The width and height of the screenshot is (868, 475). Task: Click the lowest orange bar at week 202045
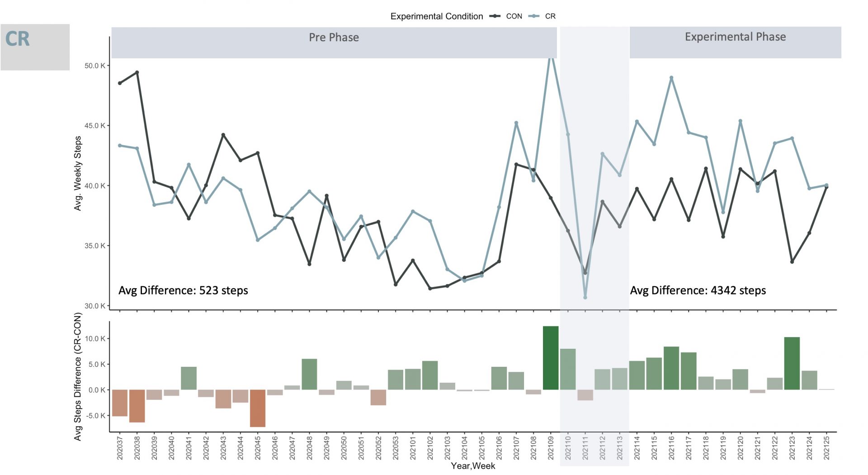tap(258, 408)
